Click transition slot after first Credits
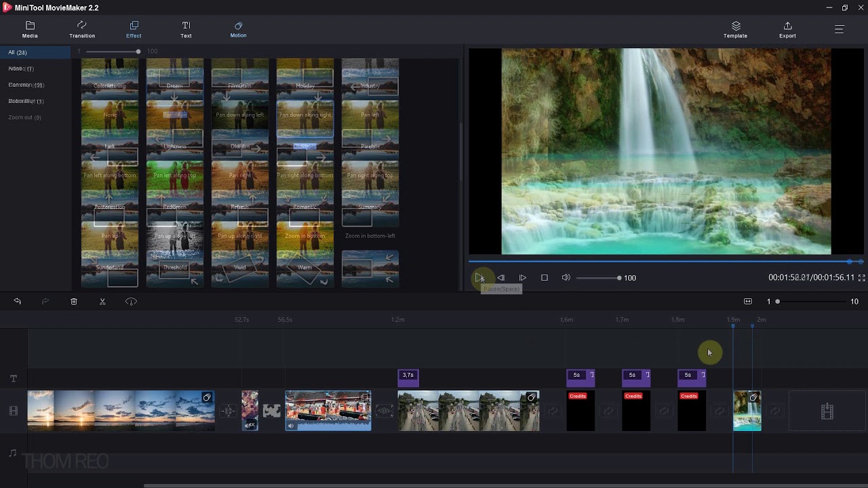This screenshot has height=488, width=868. (x=608, y=411)
